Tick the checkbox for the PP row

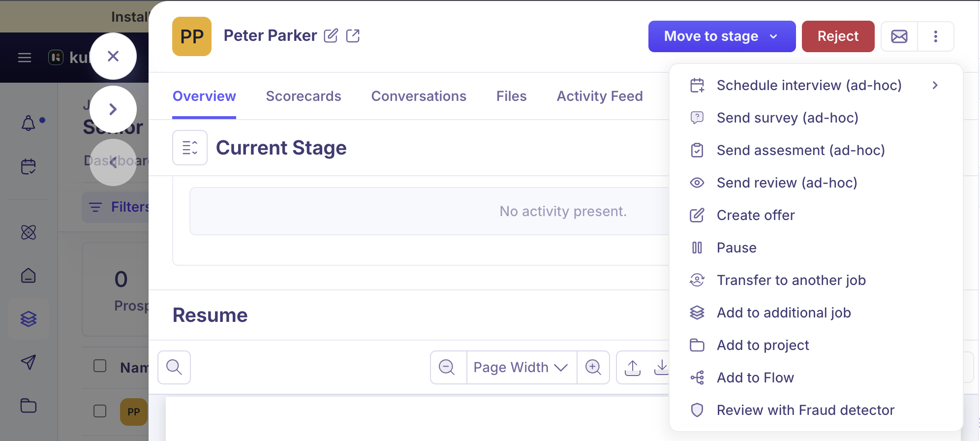coord(100,411)
